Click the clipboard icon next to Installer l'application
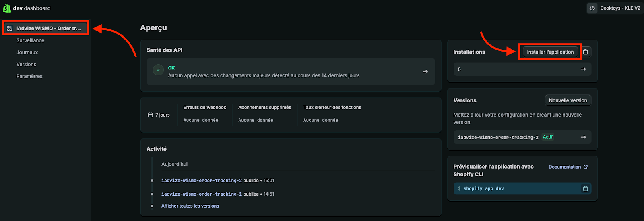Image resolution: width=644 pixels, height=221 pixels. coord(586,52)
